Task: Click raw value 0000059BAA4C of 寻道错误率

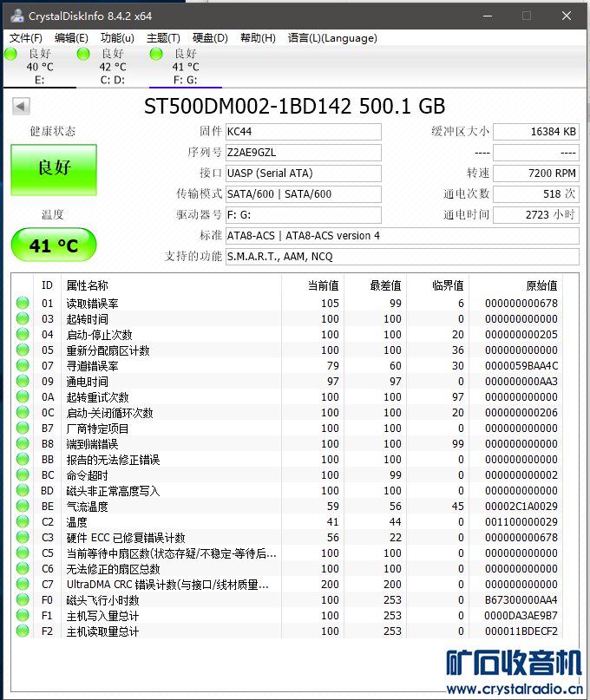Action: (x=521, y=366)
